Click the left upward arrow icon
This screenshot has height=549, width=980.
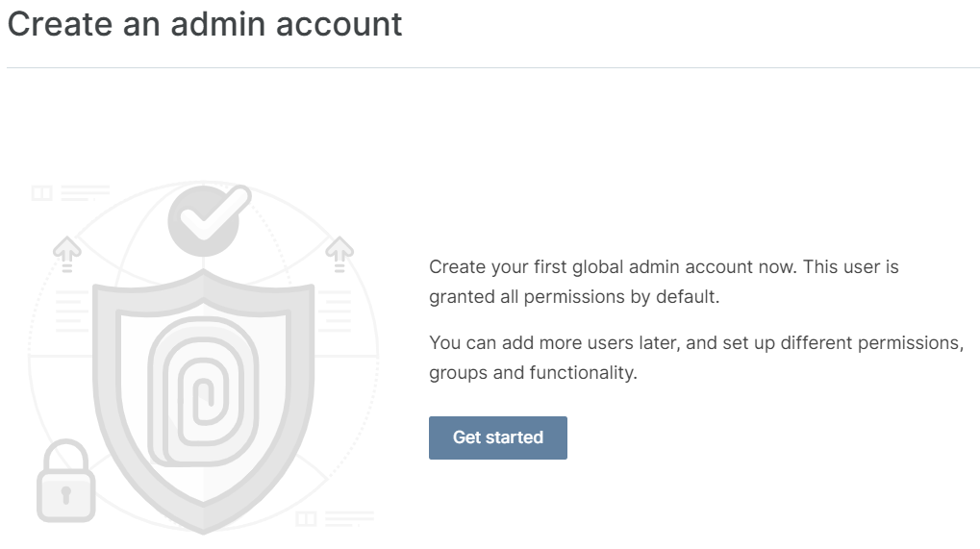tap(67, 254)
